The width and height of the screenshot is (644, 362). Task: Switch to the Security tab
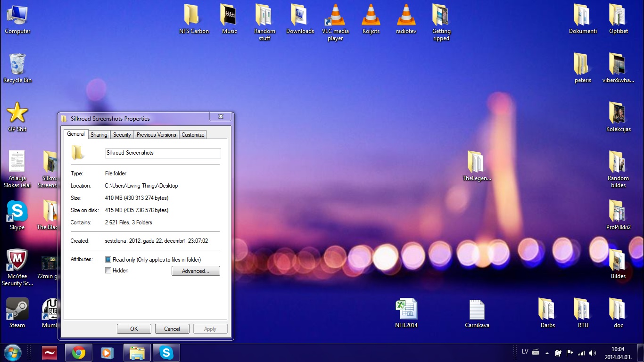coord(122,135)
